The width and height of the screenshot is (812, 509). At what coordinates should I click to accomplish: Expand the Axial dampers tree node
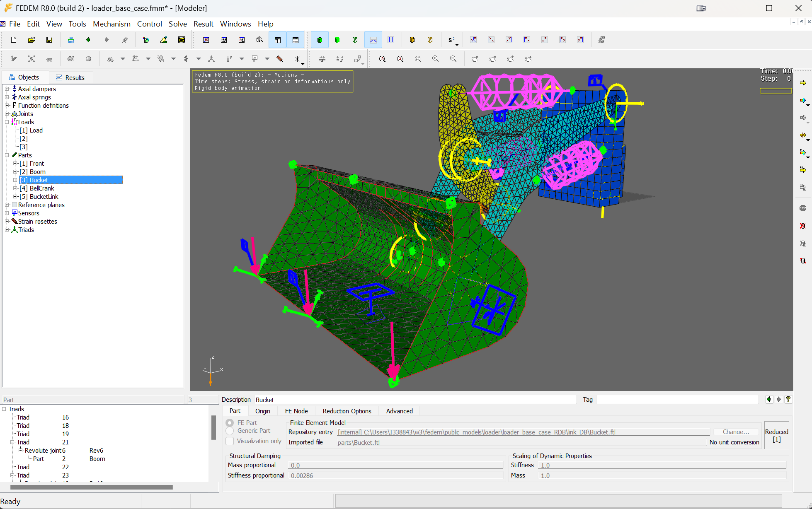[7, 89]
